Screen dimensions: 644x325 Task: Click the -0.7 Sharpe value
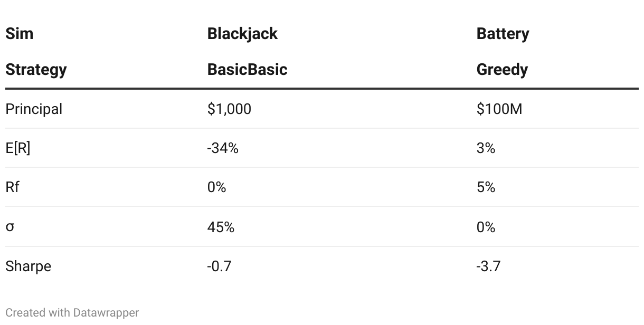219,266
